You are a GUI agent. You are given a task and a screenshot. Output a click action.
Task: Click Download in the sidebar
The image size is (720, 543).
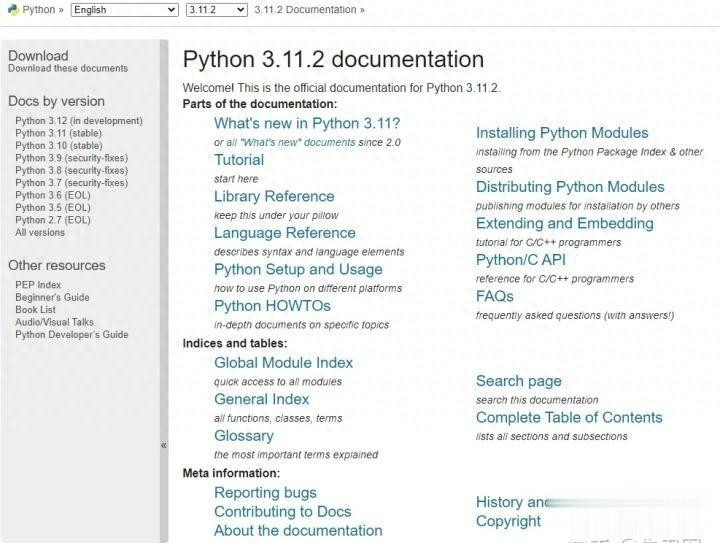(38, 56)
